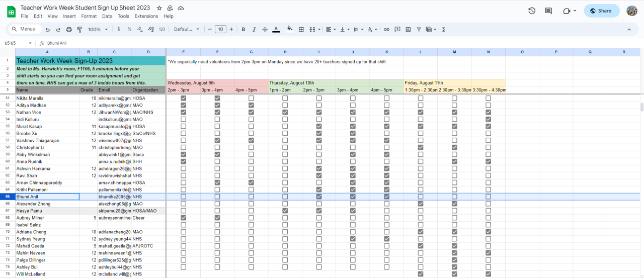This screenshot has height=278, width=644.
Task: Open the name box dropdown arrow
Action: (30, 43)
